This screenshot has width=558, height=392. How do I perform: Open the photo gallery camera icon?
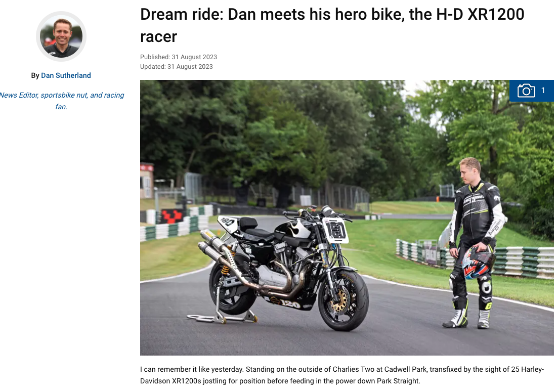526,91
